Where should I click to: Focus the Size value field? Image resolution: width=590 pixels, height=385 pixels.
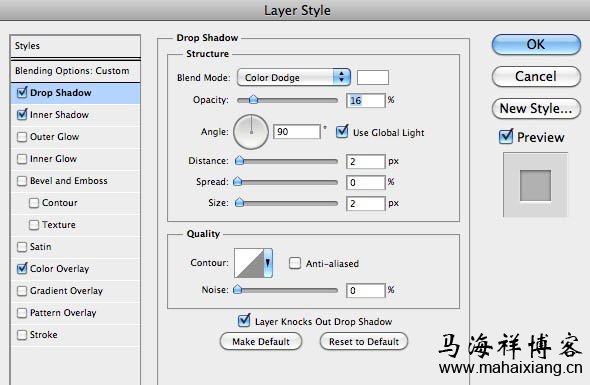click(366, 204)
